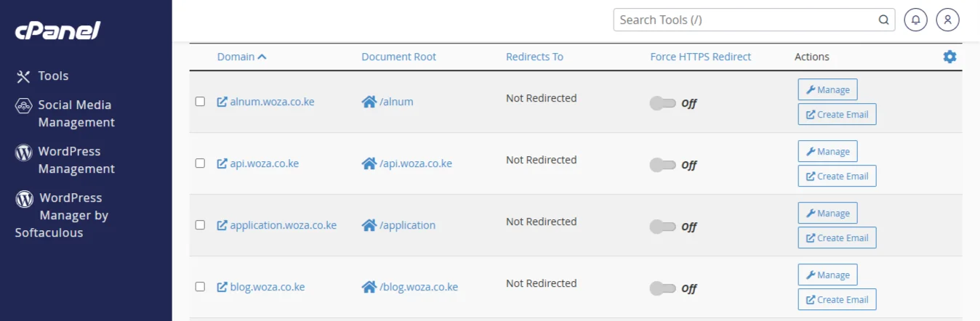Viewport: 980px width, 321px height.
Task: Click the magnifier search icon
Action: click(x=884, y=20)
